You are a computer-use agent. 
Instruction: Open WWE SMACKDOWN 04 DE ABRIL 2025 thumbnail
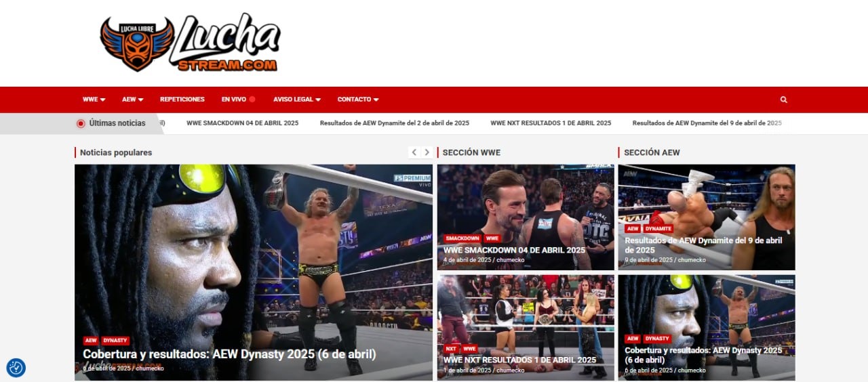[526, 217]
